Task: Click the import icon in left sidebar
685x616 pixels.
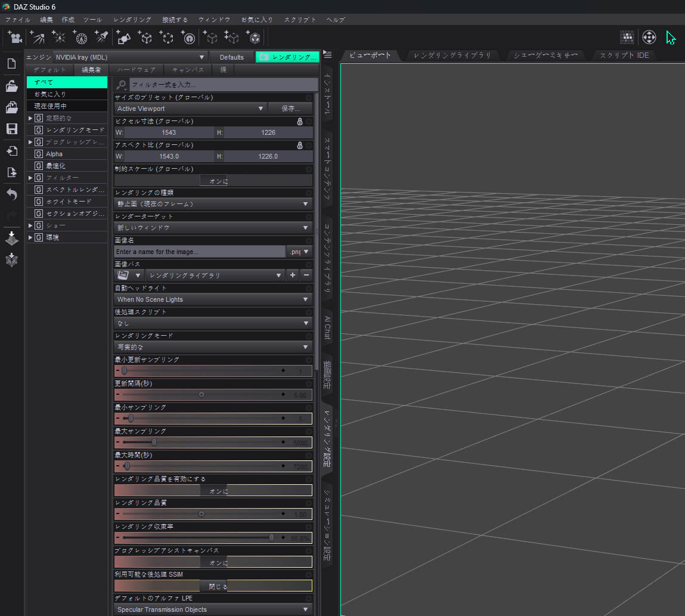Action: (12, 151)
